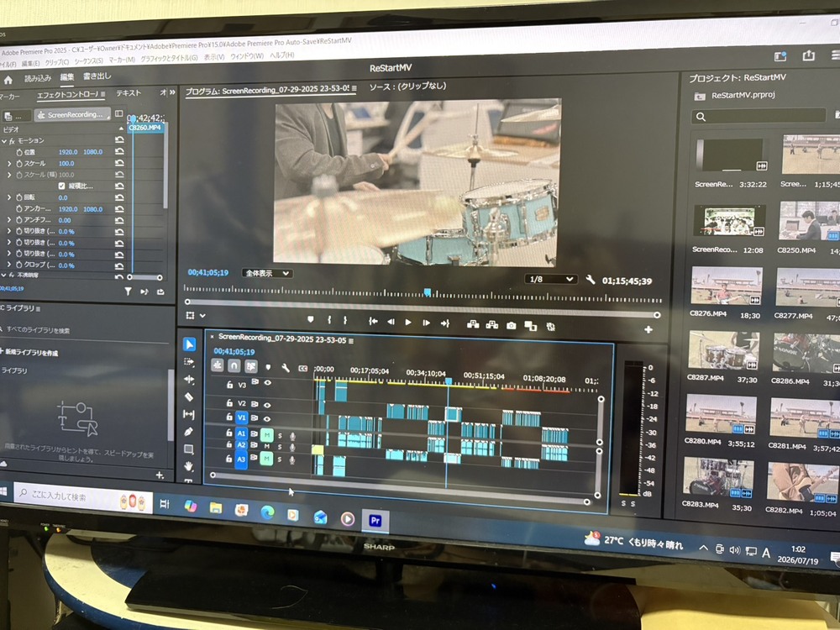The image size is (840, 630).
Task: Toggle mute on audio track A3
Action: [266, 459]
